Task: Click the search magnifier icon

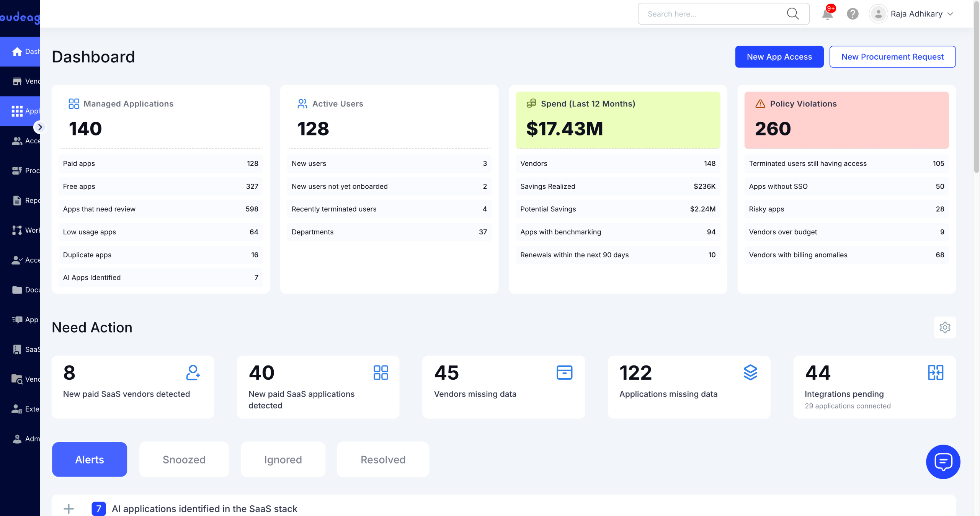Action: pyautogui.click(x=793, y=14)
